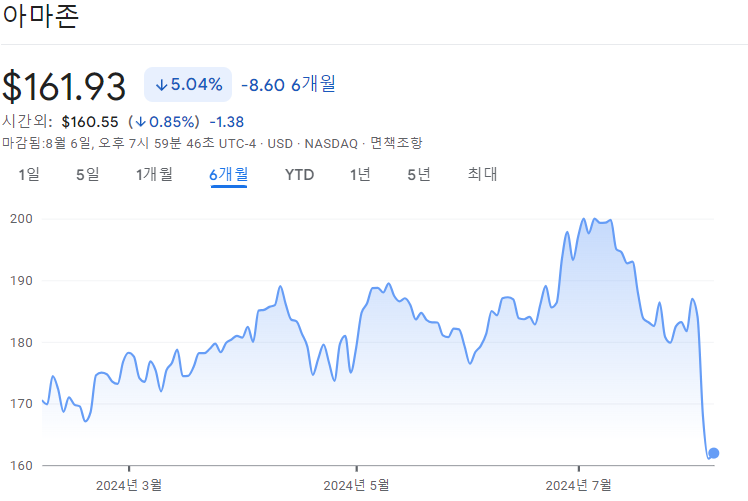Select the active 6개월 range tab
This screenshot has height=501, width=748.
pos(229,175)
